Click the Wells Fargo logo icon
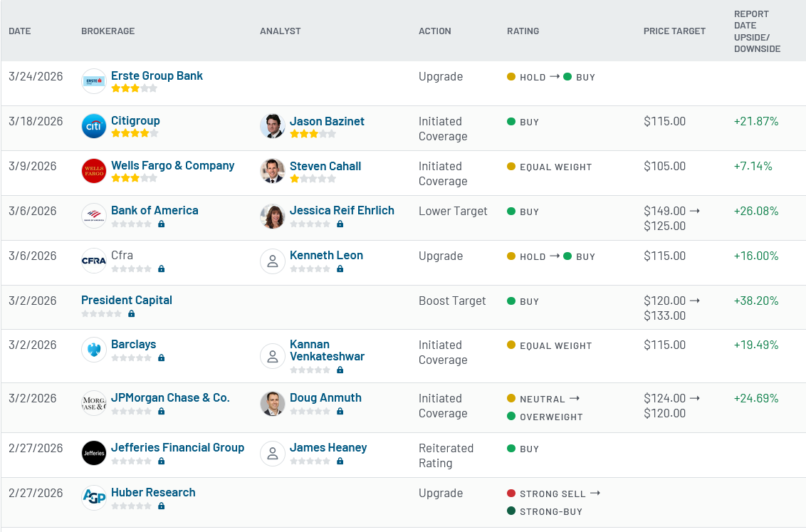Viewport: 806px width, 532px height. 94,171
